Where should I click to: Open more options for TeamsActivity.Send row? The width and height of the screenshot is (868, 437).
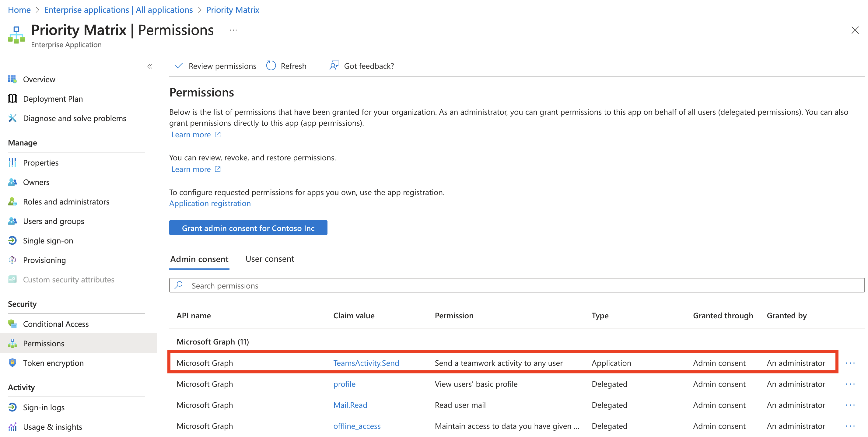point(850,363)
